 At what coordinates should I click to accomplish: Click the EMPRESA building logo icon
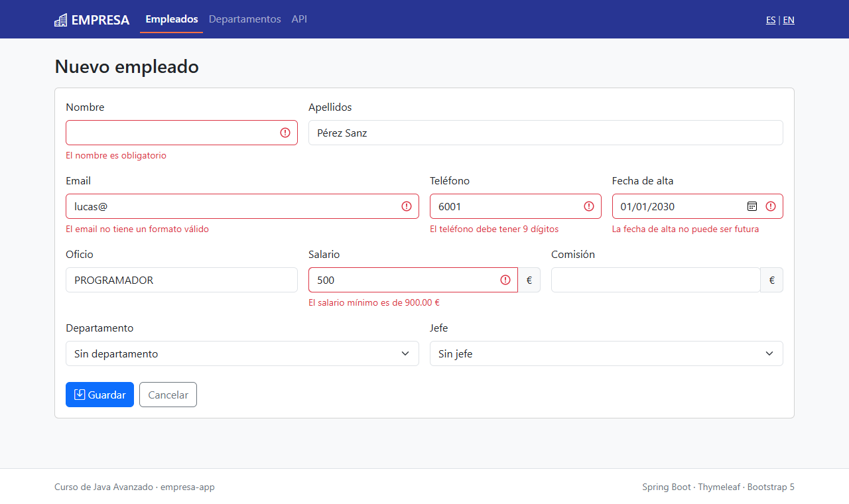(x=60, y=20)
